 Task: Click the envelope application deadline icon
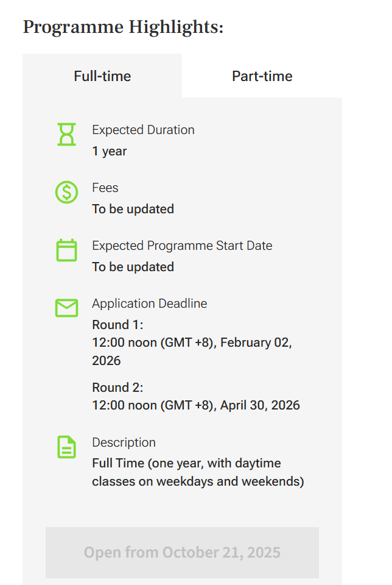[x=67, y=308]
